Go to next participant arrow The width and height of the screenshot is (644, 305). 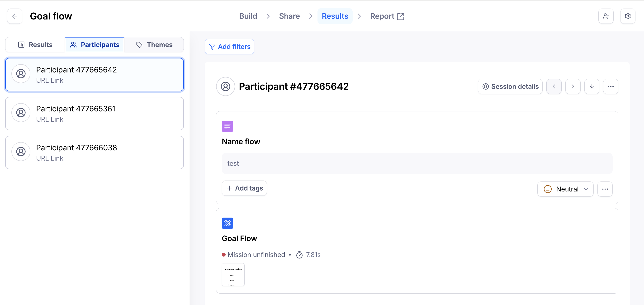tap(573, 86)
